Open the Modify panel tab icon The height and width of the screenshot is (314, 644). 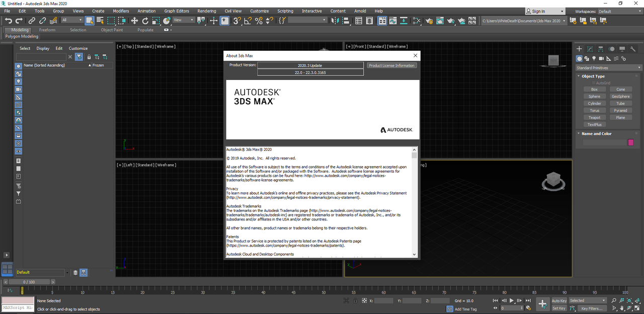point(590,49)
